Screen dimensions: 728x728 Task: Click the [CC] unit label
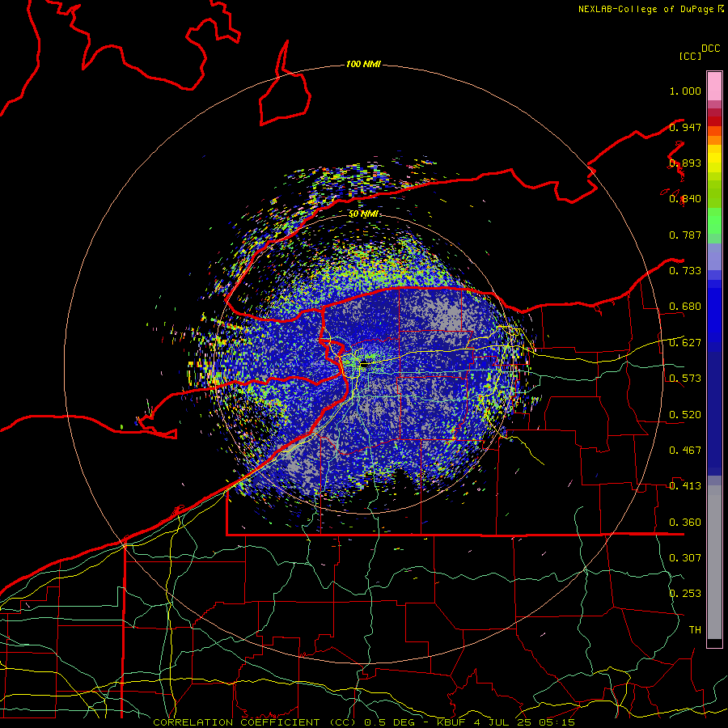coord(690,56)
